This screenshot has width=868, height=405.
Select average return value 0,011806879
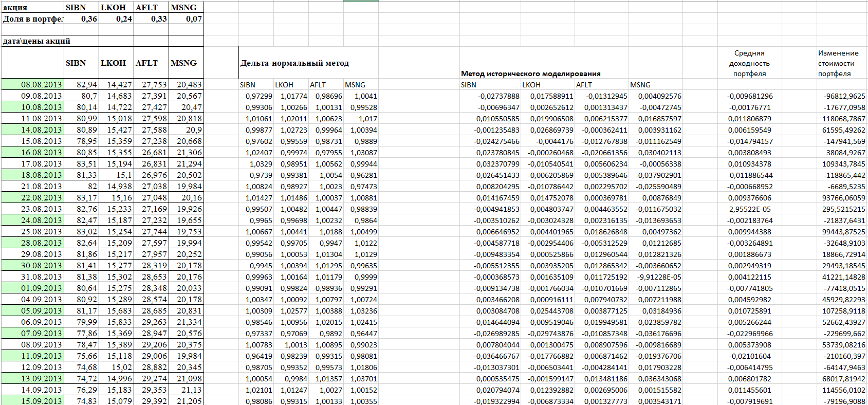[749, 119]
